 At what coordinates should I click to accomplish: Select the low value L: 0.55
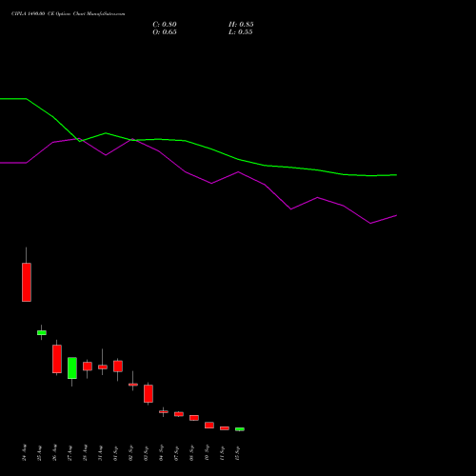(x=241, y=32)
